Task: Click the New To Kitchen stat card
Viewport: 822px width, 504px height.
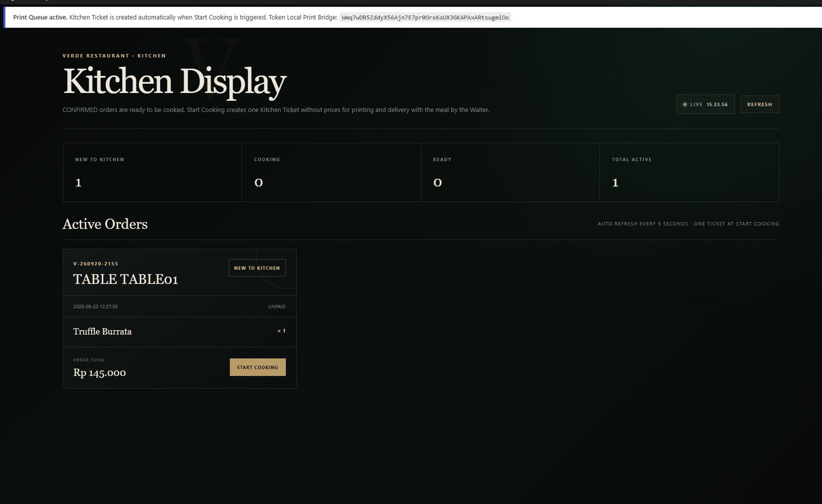Action: 152,172
